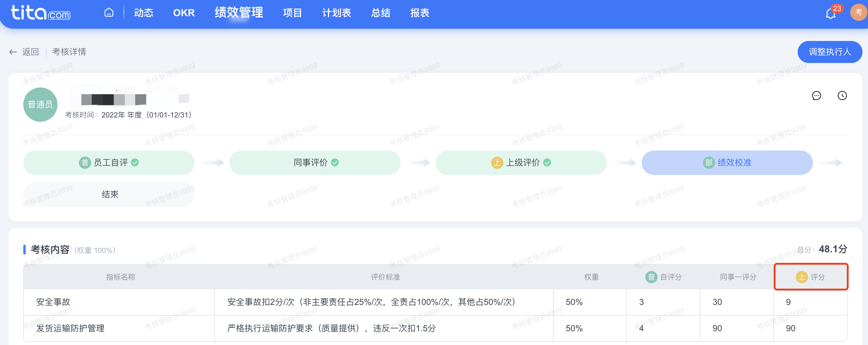Open the 总结 menu
This screenshot has height=345, width=868.
(381, 13)
